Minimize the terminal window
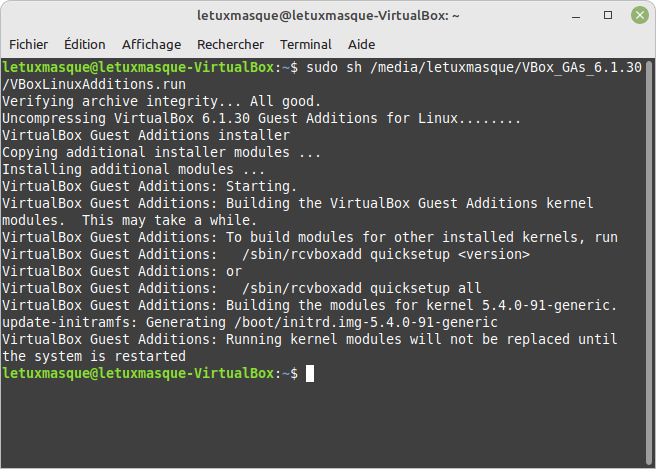Screen dimensions: 656x469 click(576, 16)
